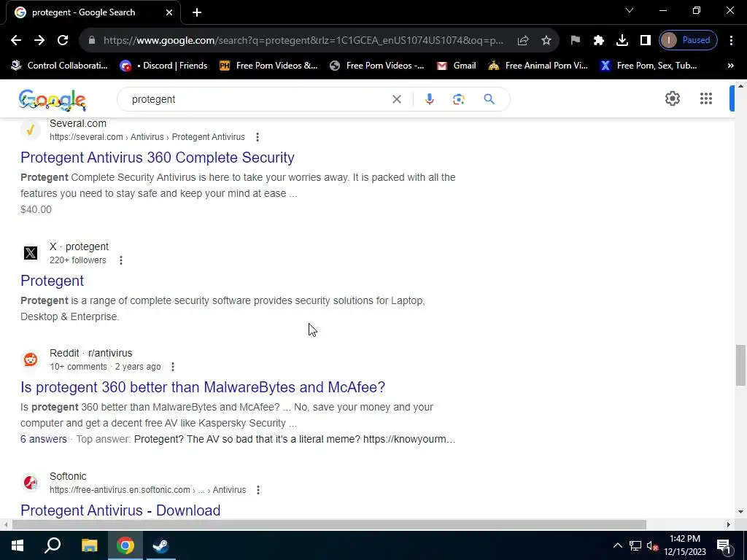Open the Extensions puzzle menu
The width and height of the screenshot is (747, 560).
pyautogui.click(x=598, y=41)
